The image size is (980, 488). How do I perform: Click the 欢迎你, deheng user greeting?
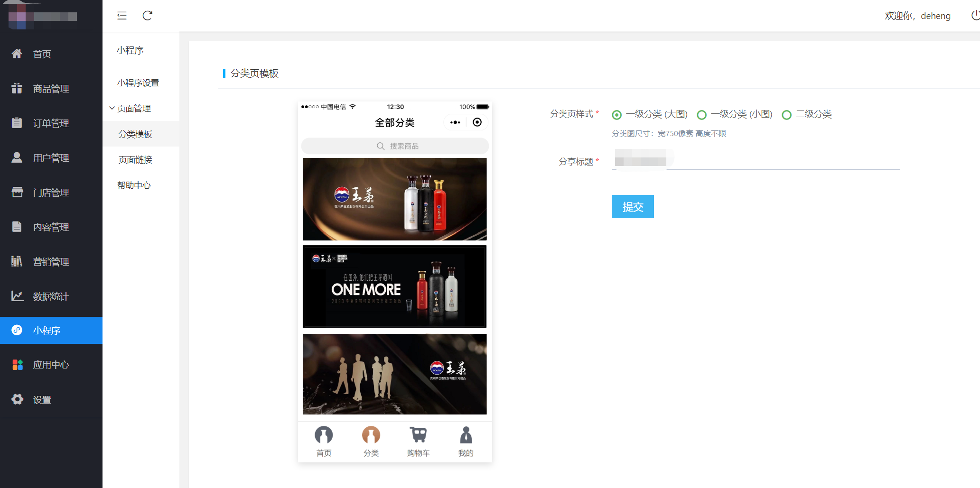(x=917, y=16)
